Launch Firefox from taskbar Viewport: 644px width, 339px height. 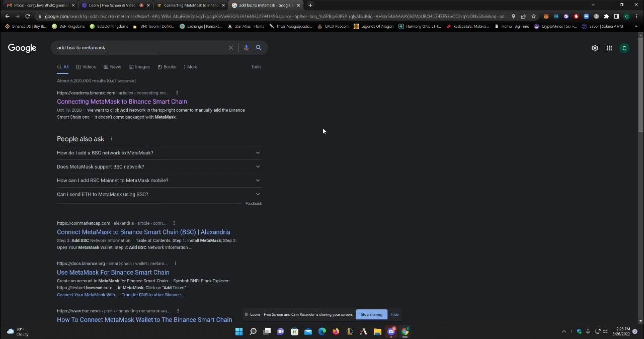coord(336,331)
